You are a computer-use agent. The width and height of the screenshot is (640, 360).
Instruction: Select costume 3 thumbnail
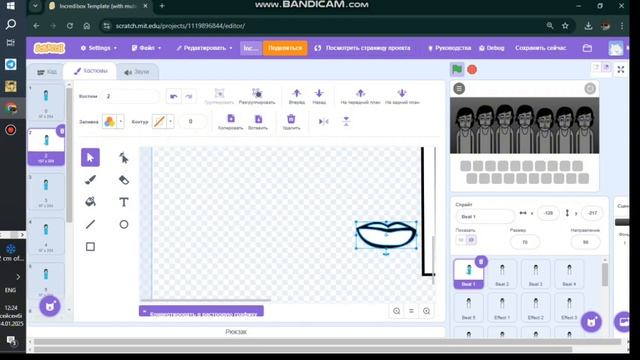(x=46, y=191)
